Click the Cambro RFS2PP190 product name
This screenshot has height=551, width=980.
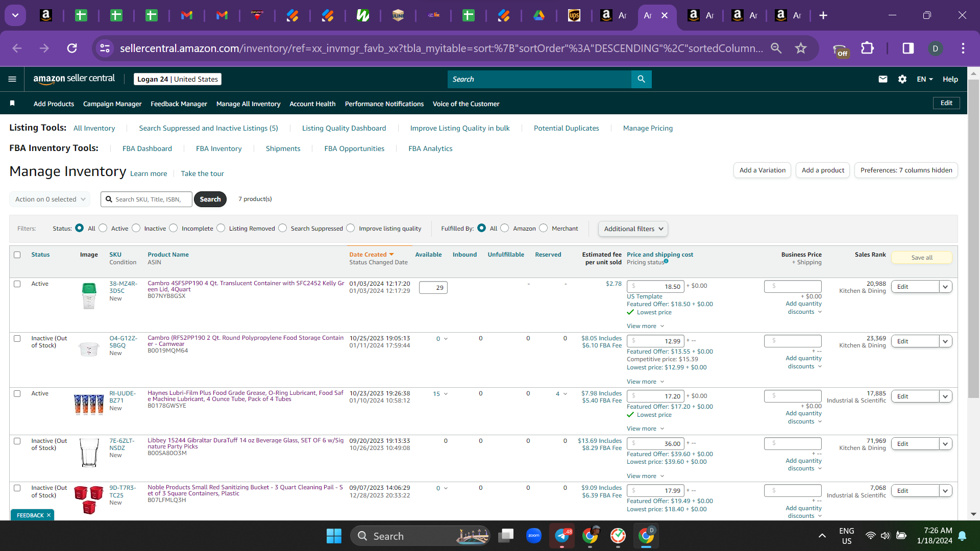(x=246, y=341)
